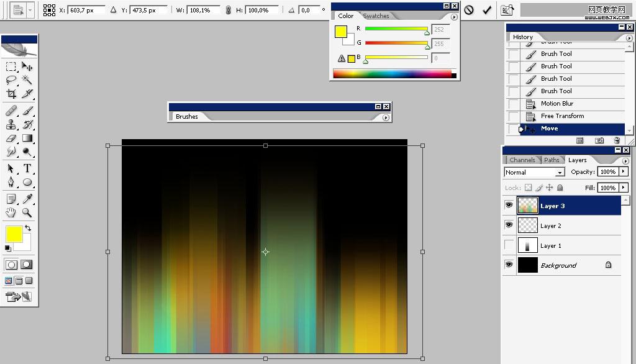Image resolution: width=636 pixels, height=364 pixels.
Task: Switch to the Swatches tab
Action: click(376, 16)
